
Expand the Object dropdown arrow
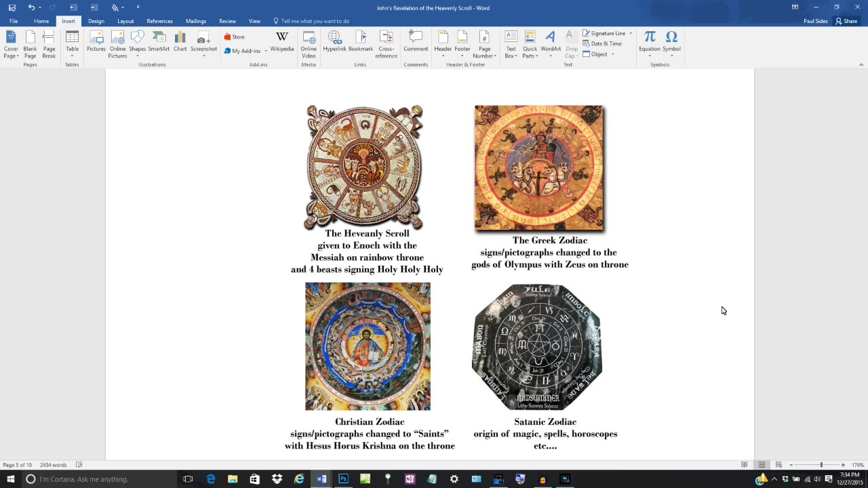pyautogui.click(x=612, y=54)
